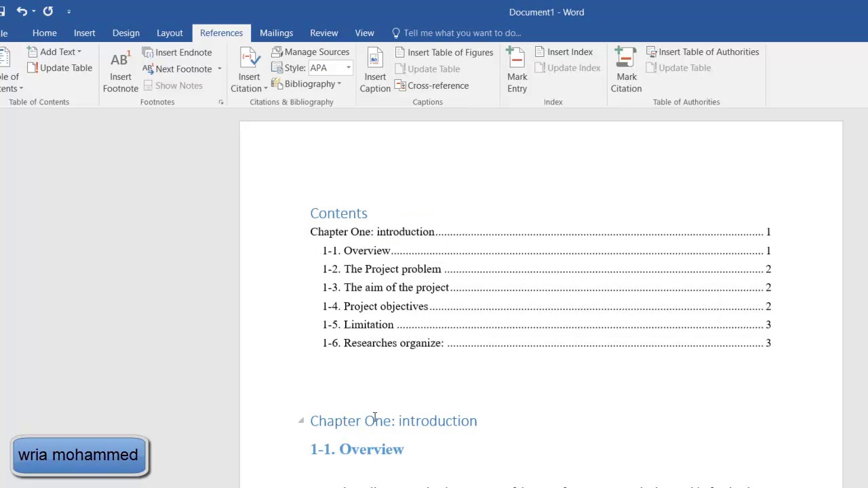Open the Insert ribbon tab
Image resolution: width=868 pixels, height=488 pixels.
click(x=85, y=33)
